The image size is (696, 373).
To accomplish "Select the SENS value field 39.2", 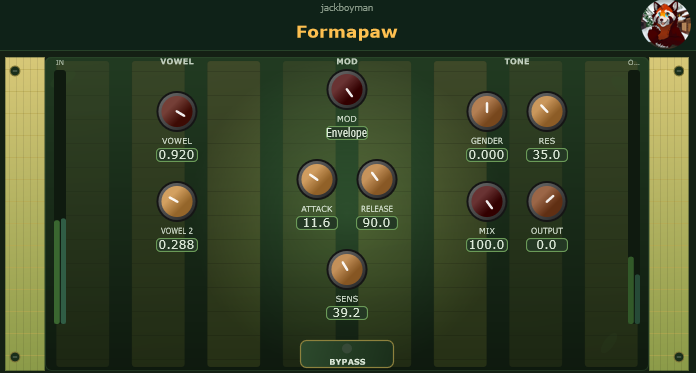I will point(347,313).
